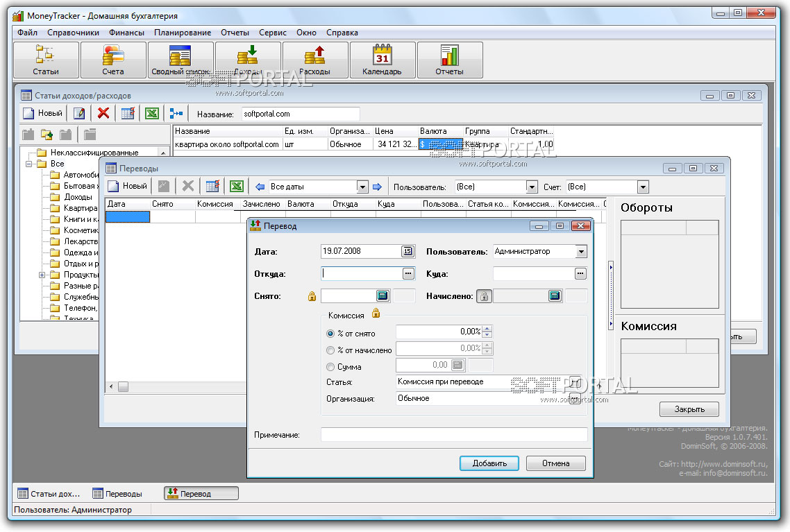Click the Excel export icon in Переводы toolbar
The image size is (790, 532).
(237, 187)
